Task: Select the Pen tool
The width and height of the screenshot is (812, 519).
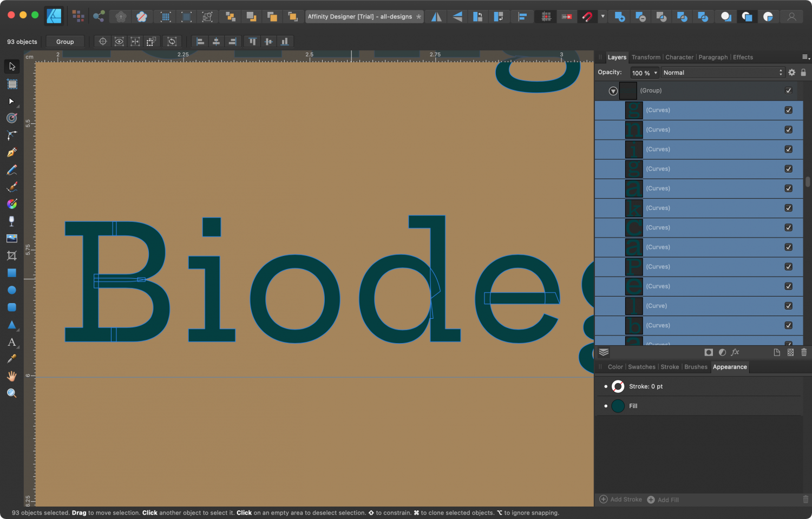Action: pos(11,153)
